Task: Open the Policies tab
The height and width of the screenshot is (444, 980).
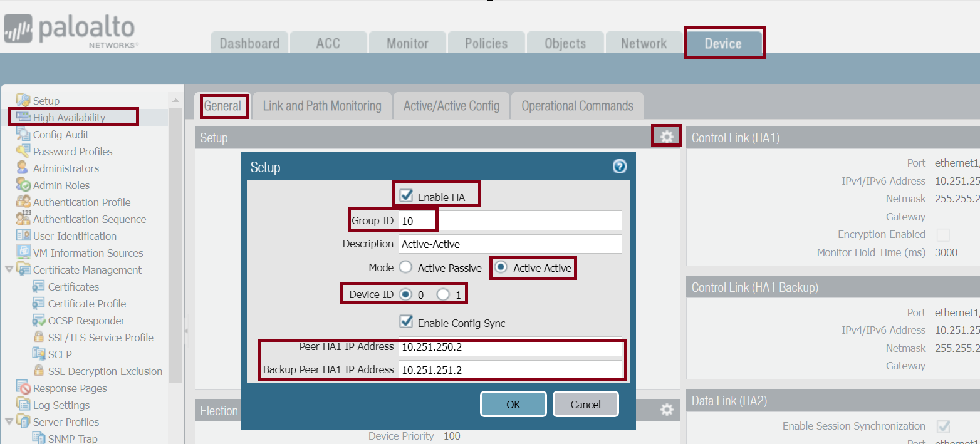Action: [486, 43]
